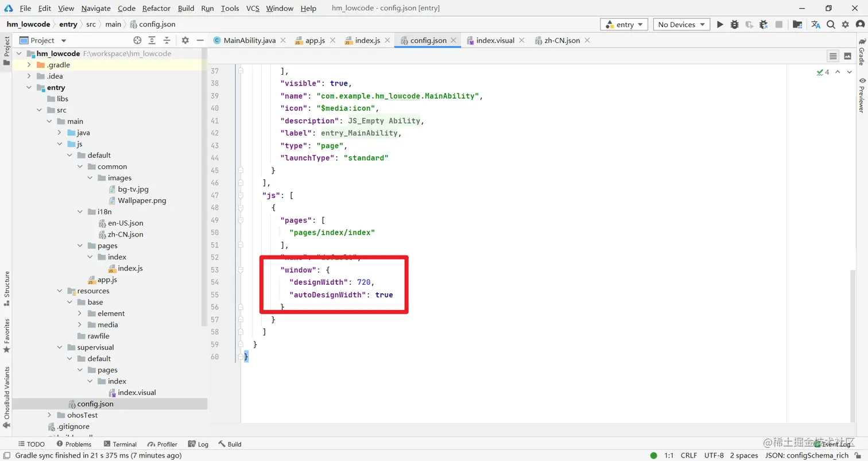Close the index.js editor tab
Image resolution: width=868 pixels, height=461 pixels.
click(387, 40)
